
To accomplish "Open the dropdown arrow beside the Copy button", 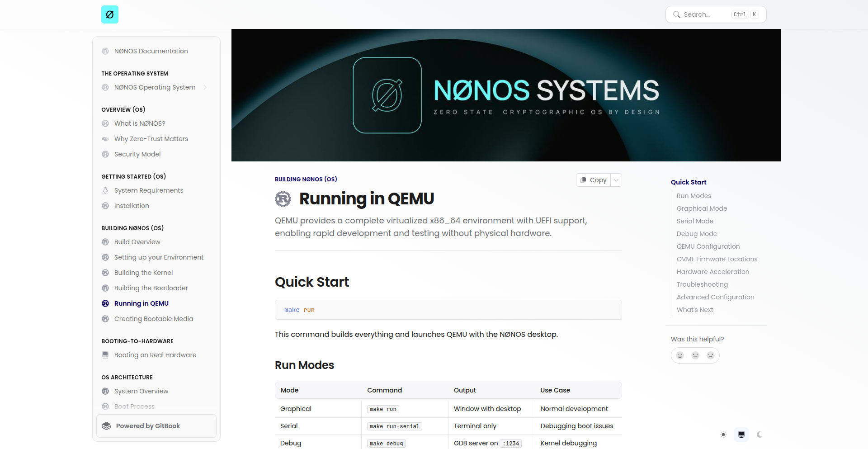I will coord(616,180).
